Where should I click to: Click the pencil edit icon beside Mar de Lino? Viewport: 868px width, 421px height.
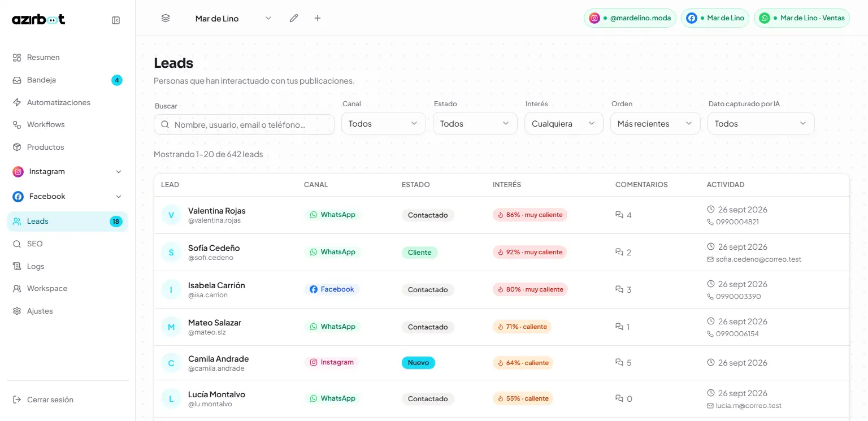294,18
